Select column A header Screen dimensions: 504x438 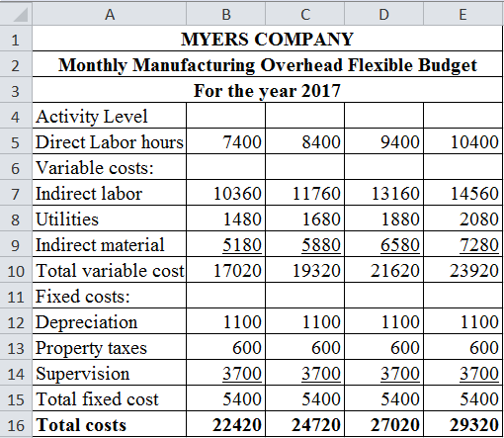tap(110, 14)
